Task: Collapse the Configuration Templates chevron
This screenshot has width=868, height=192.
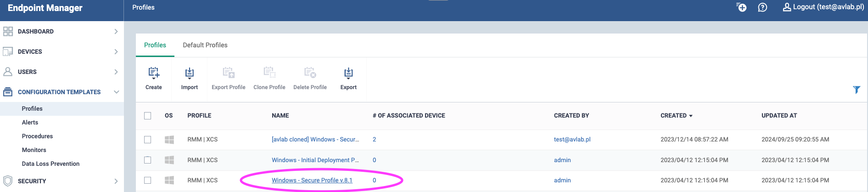Action: tap(116, 92)
